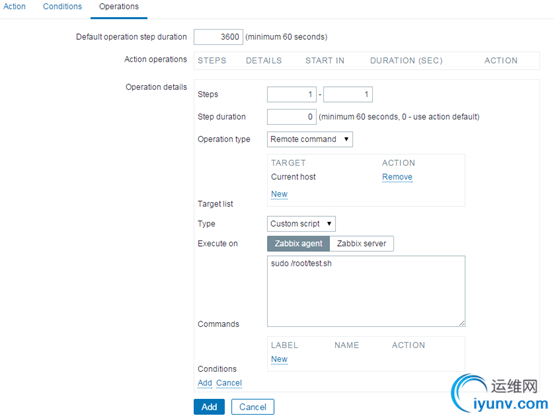The image size is (554, 420).
Task: Click the Commands textarea resize handle
Action: [462, 324]
